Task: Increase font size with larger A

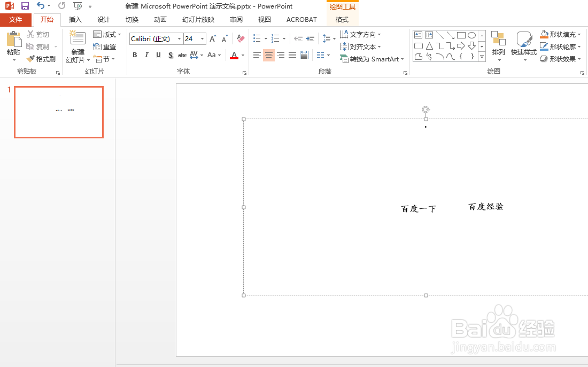Action: click(x=213, y=38)
